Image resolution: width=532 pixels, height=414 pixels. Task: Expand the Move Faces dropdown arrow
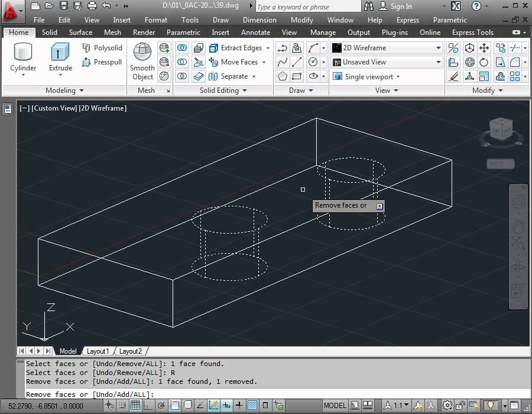point(264,62)
